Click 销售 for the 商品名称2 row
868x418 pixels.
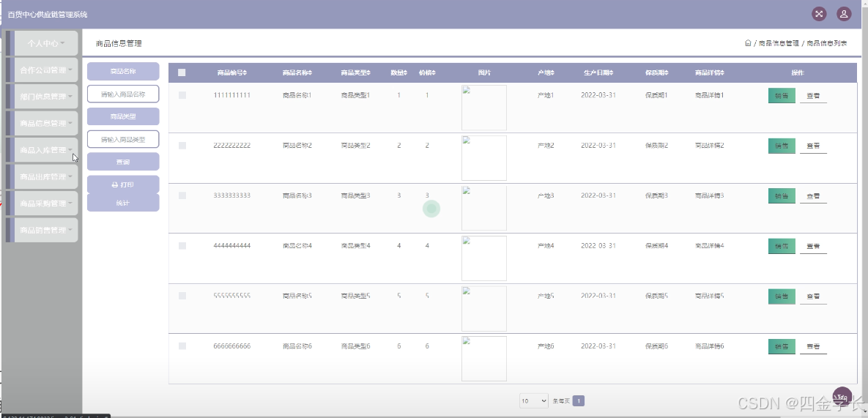(782, 146)
